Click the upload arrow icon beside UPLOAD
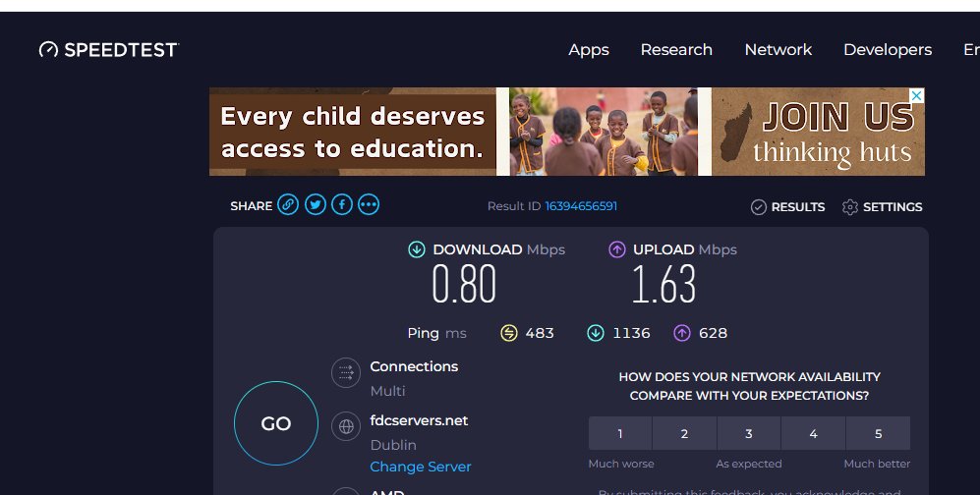 tap(617, 249)
